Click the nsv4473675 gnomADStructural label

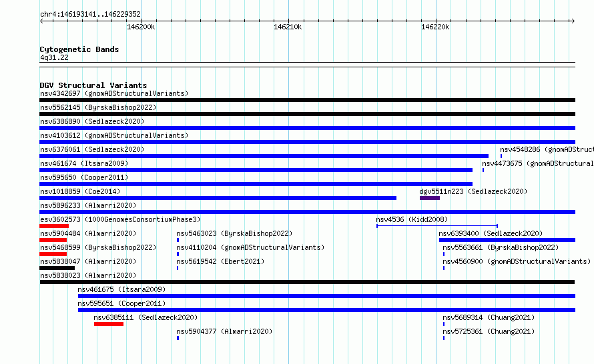537,163
